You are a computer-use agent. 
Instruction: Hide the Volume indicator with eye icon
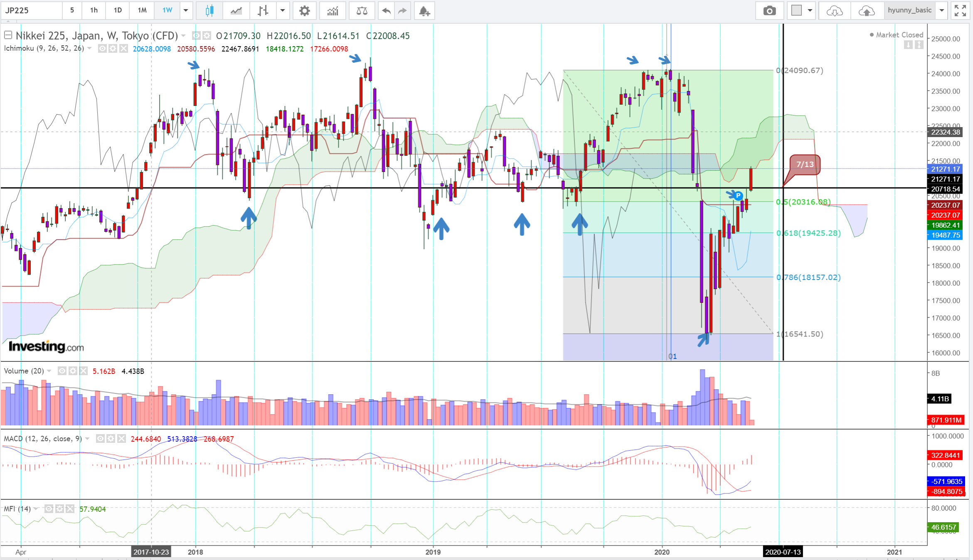[62, 371]
